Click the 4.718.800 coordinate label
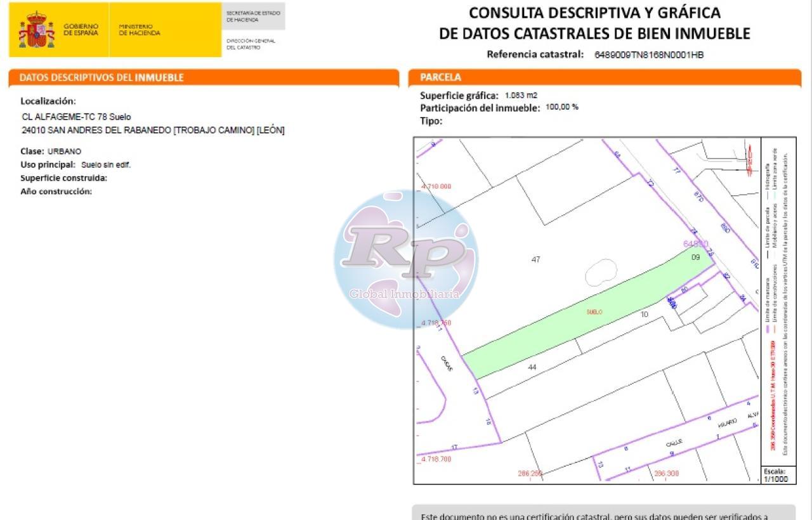The width and height of the screenshot is (812, 520). pyautogui.click(x=436, y=186)
